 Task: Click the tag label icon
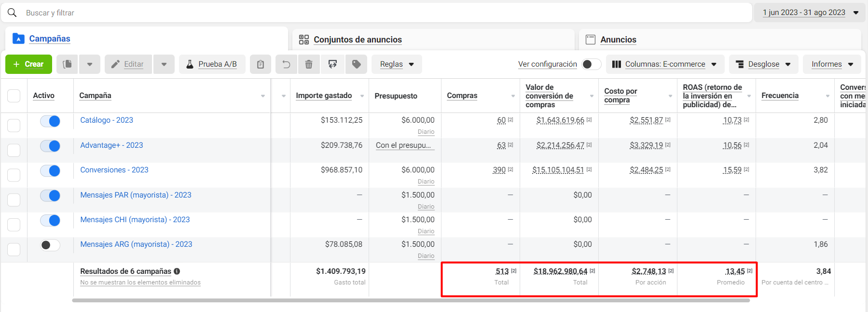coord(356,64)
